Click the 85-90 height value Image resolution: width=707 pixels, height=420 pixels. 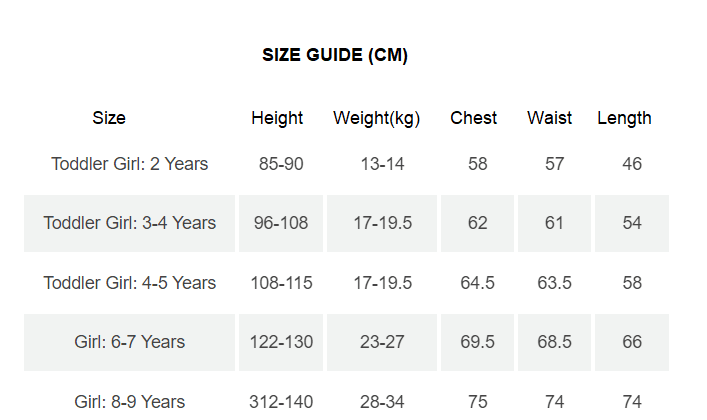(281, 164)
